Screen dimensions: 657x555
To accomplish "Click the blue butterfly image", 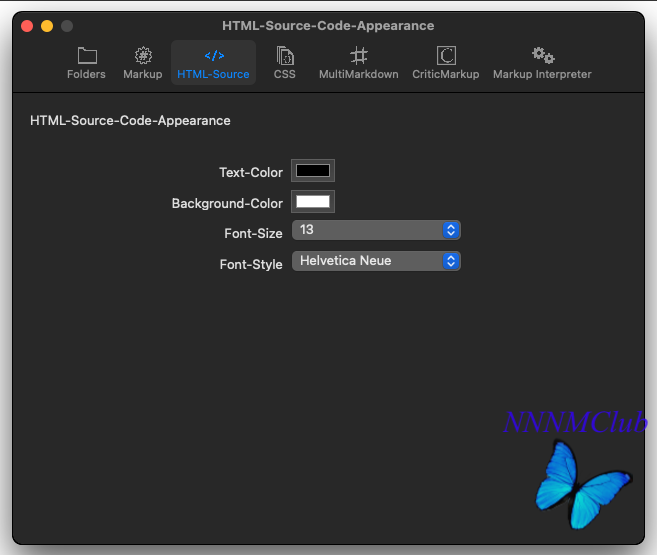I will [x=582, y=484].
